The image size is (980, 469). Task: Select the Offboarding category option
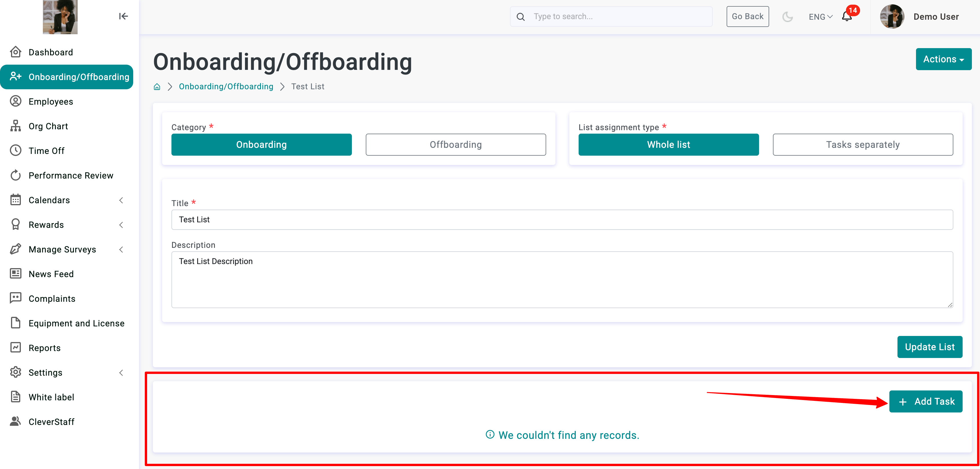point(455,145)
